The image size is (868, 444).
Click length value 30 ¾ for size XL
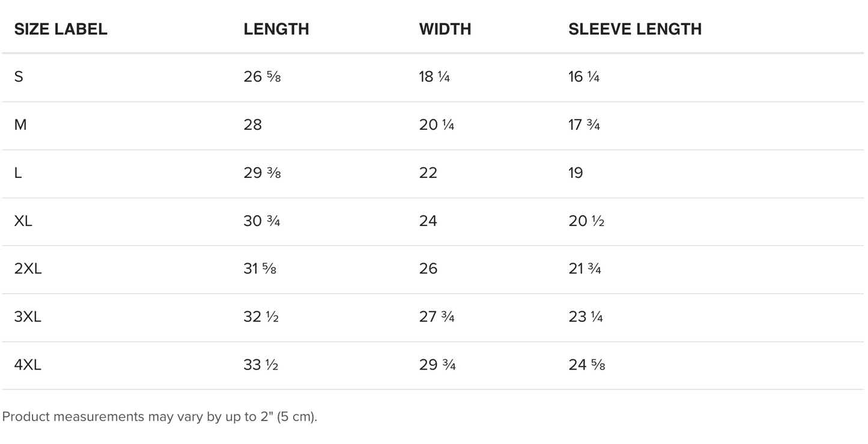pos(262,221)
